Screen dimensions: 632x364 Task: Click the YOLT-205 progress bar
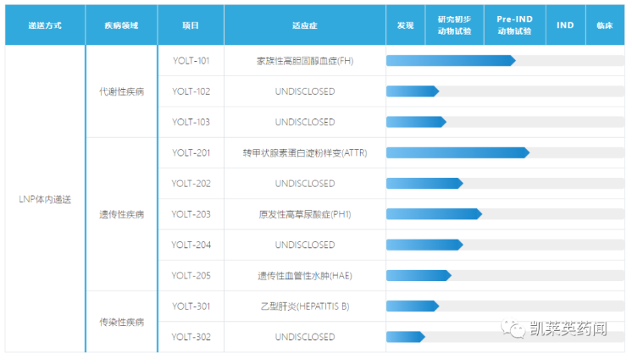point(419,275)
